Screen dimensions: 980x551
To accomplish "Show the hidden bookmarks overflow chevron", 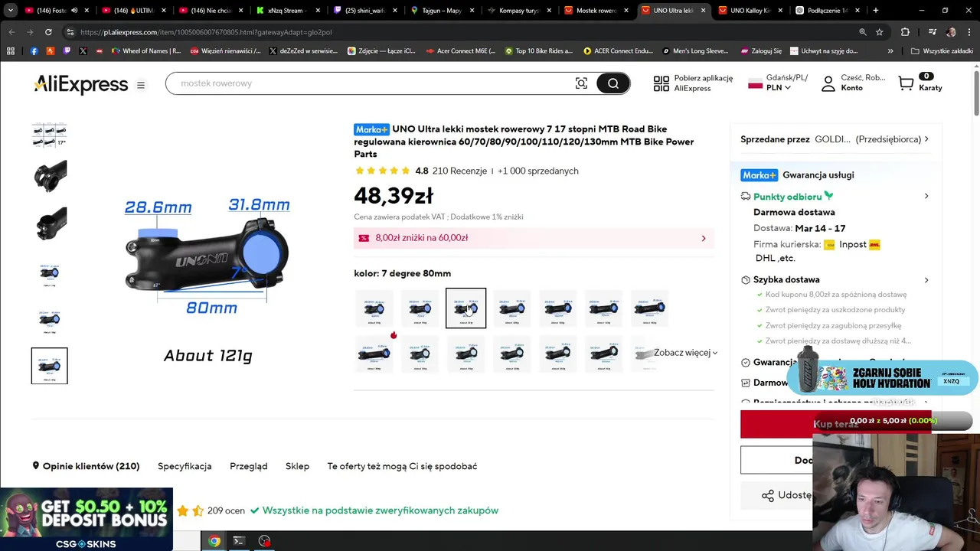I will click(x=890, y=51).
